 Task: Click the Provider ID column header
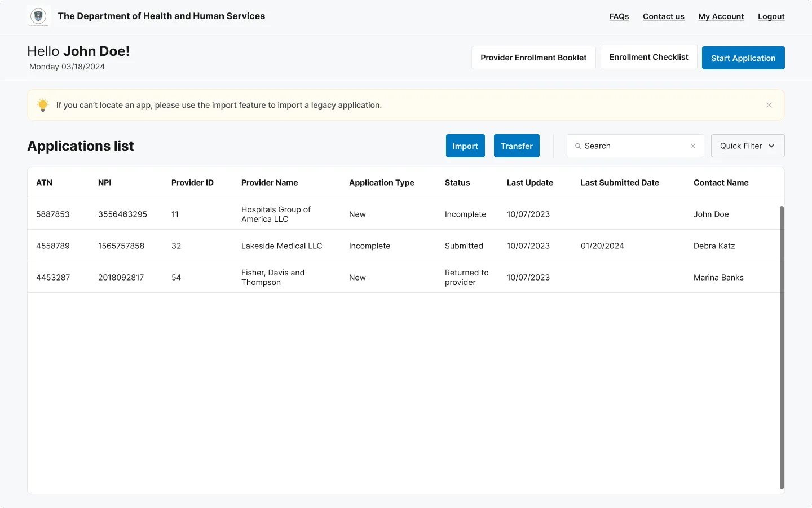coord(192,183)
